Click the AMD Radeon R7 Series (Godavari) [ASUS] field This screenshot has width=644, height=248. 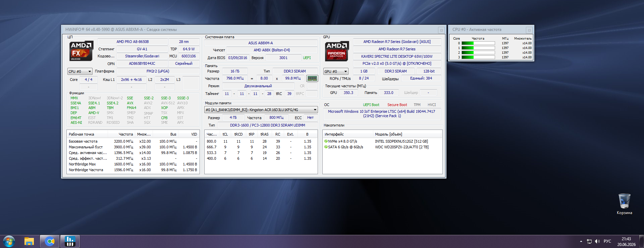pyautogui.click(x=397, y=42)
